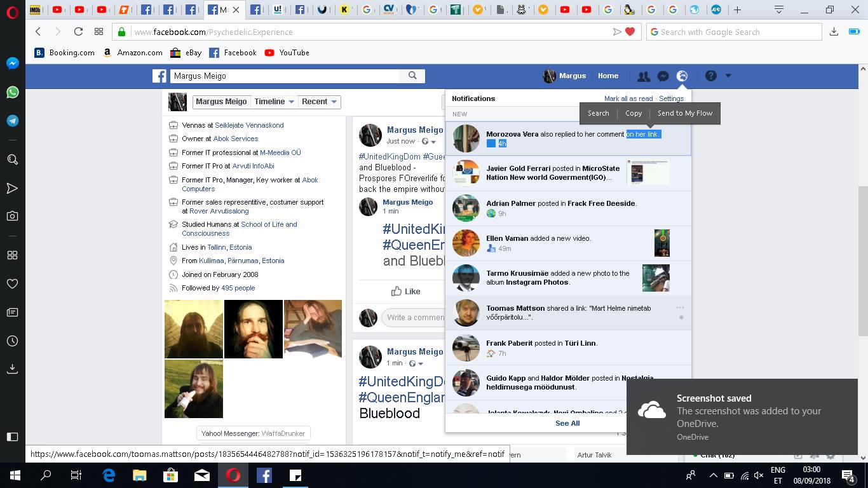Open the Amazon.com bookmark
Image resolution: width=868 pixels, height=488 pixels.
coord(133,53)
